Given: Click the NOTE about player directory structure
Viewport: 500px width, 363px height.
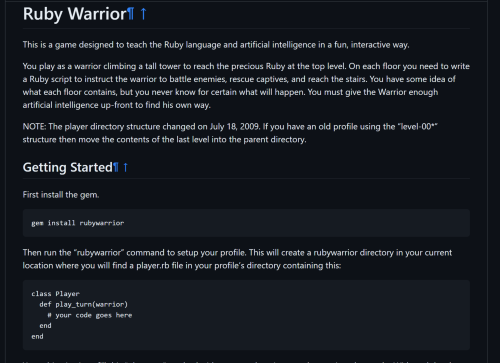Looking at the screenshot, I should [x=230, y=133].
